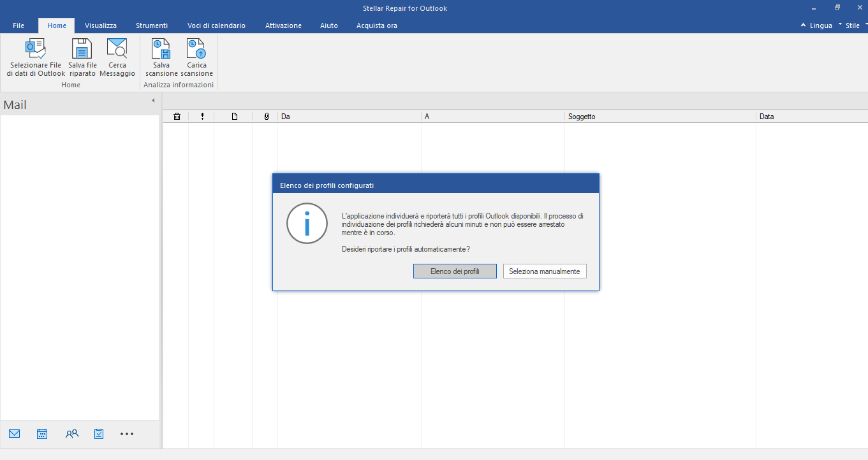Open the Attivazione tab

[x=284, y=25]
